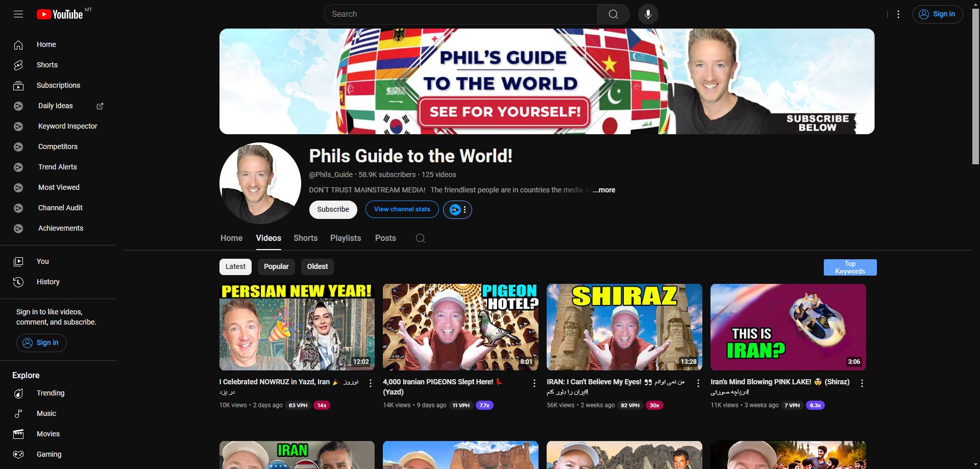Click the '14x' outlier badge
Viewport: 980px width, 469px height.
click(x=322, y=405)
